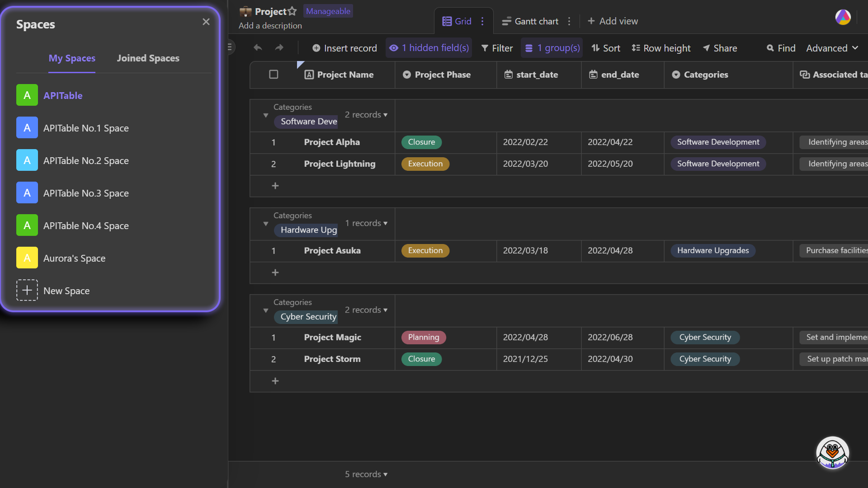Click the New Space plus icon
The width and height of the screenshot is (868, 488).
[x=27, y=291]
